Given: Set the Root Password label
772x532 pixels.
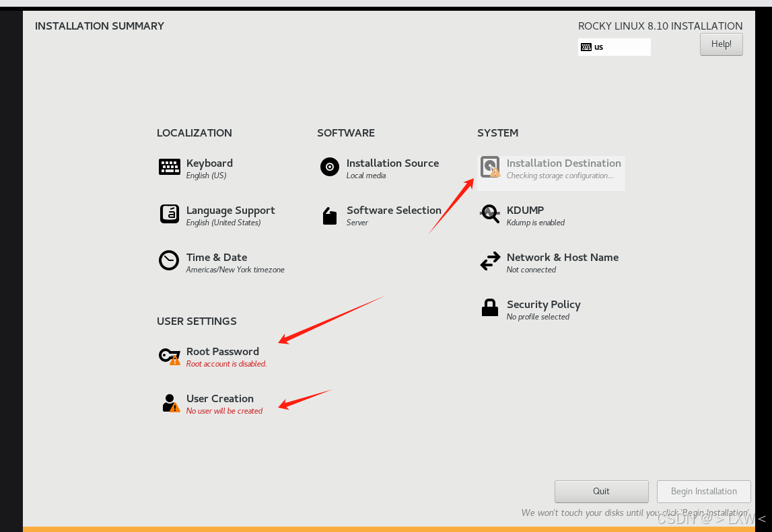Looking at the screenshot, I should coord(223,351).
